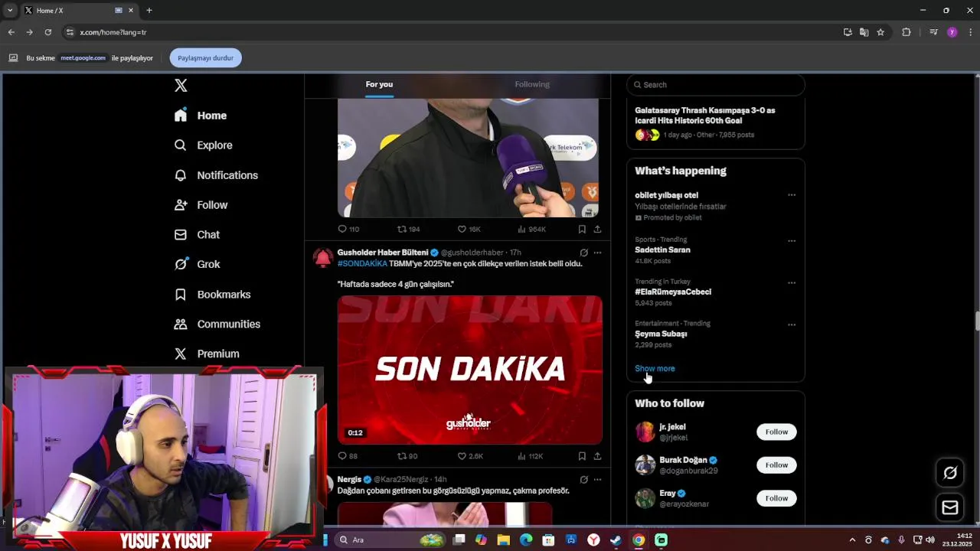The width and height of the screenshot is (980, 551).
Task: Reply to Gusholder post with 88 comments
Action: click(348, 456)
